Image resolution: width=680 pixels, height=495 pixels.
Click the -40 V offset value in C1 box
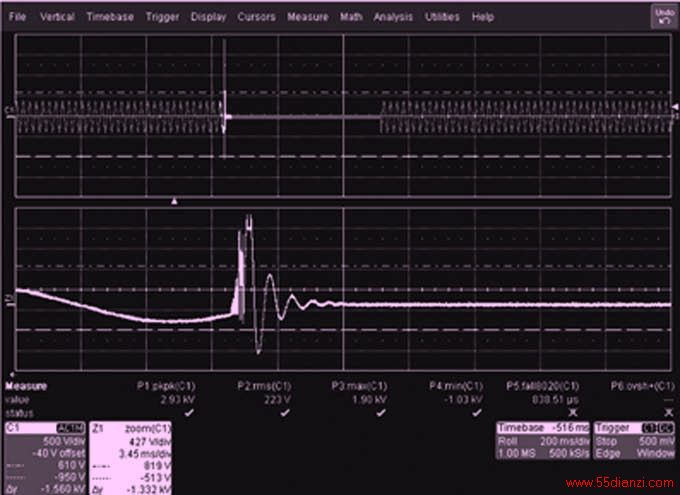[x=59, y=454]
